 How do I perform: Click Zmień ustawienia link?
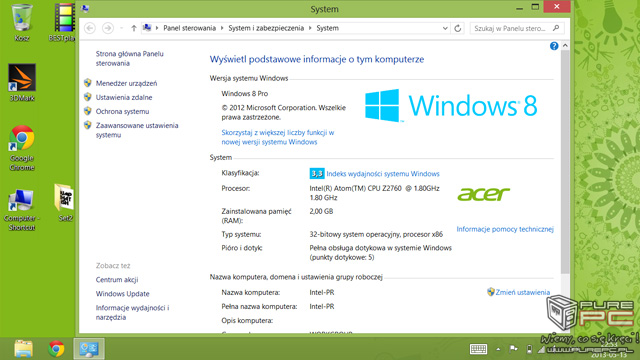522,292
